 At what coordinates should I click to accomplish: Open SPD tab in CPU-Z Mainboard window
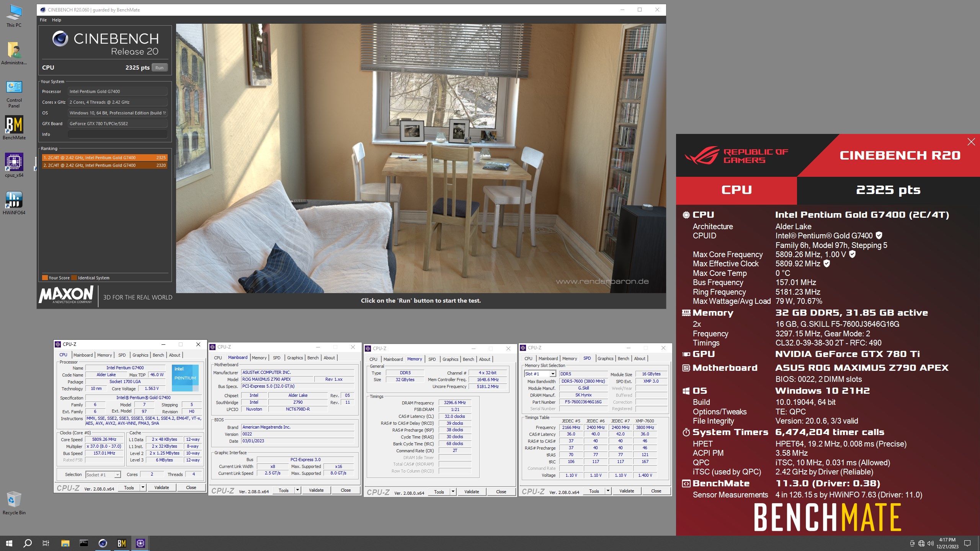coord(277,358)
